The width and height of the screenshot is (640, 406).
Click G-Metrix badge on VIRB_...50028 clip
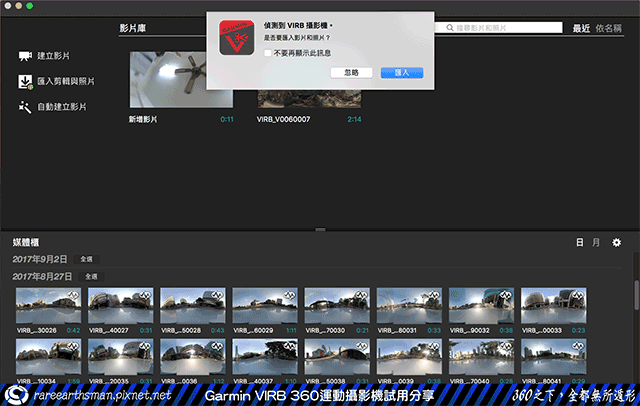[217, 295]
